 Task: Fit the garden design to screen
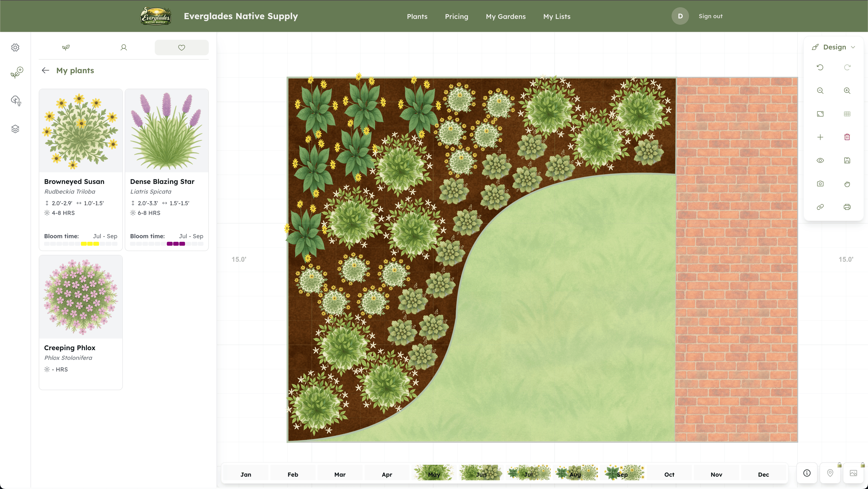[x=820, y=114]
